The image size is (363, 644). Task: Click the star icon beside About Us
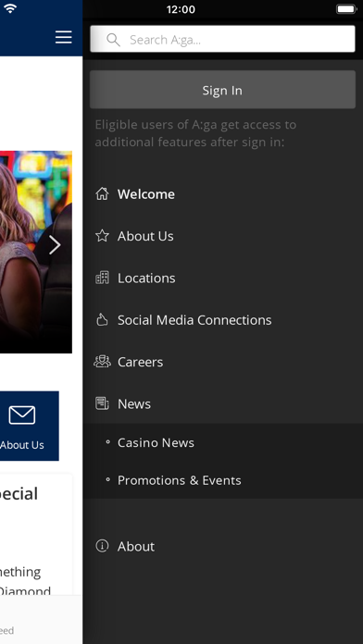[x=102, y=236]
